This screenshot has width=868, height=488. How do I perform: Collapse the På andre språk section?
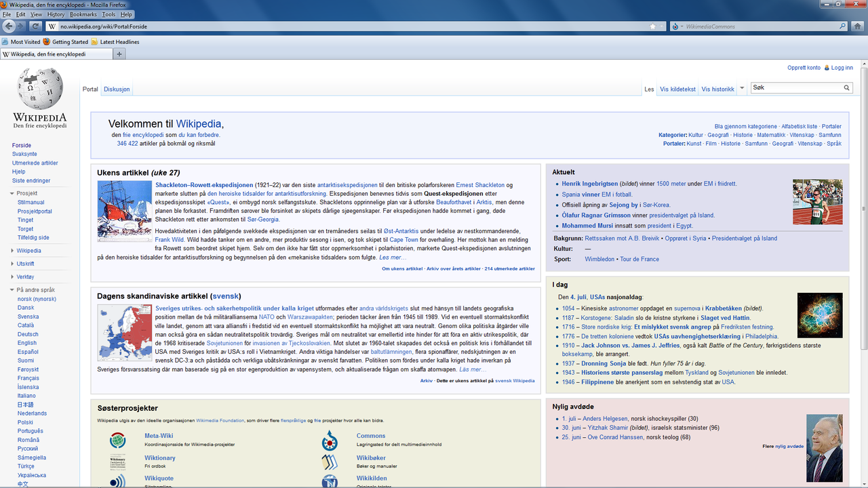point(32,290)
